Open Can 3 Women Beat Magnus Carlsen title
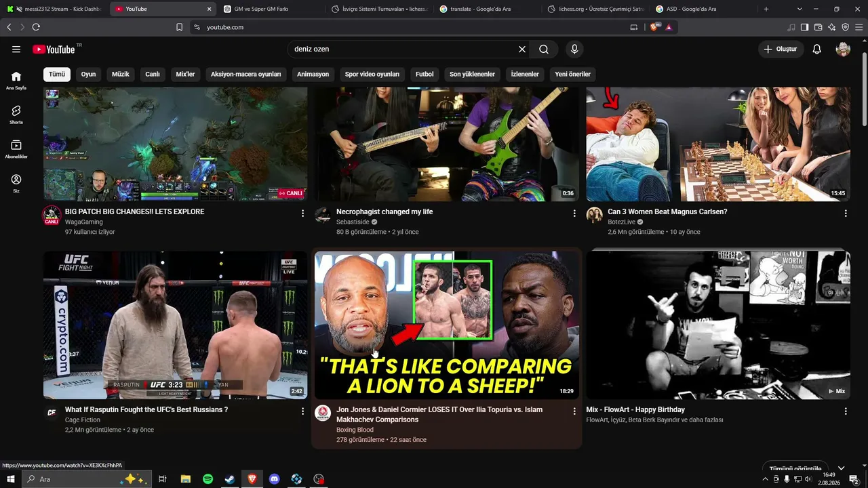Image resolution: width=868 pixels, height=488 pixels. click(x=667, y=211)
